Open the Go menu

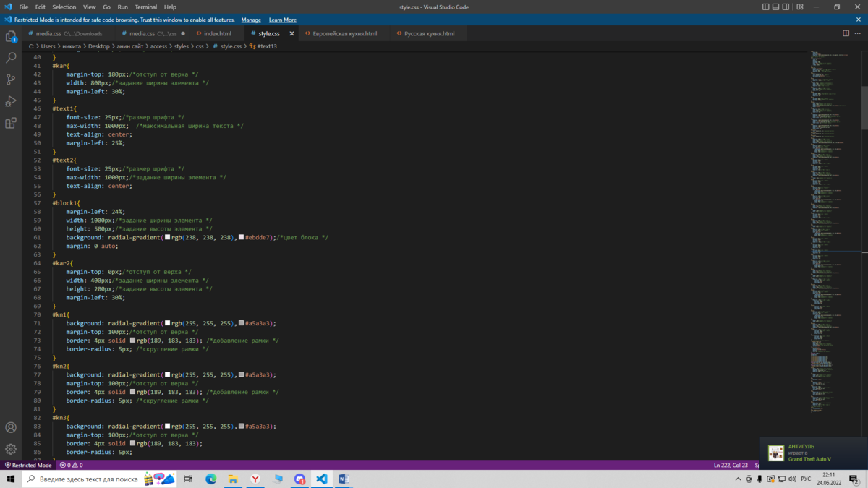click(x=106, y=7)
